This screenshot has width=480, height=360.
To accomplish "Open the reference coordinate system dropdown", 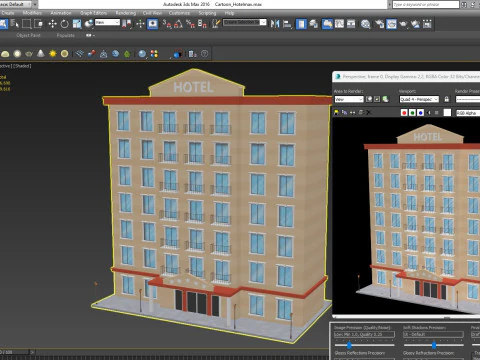I will [107, 22].
